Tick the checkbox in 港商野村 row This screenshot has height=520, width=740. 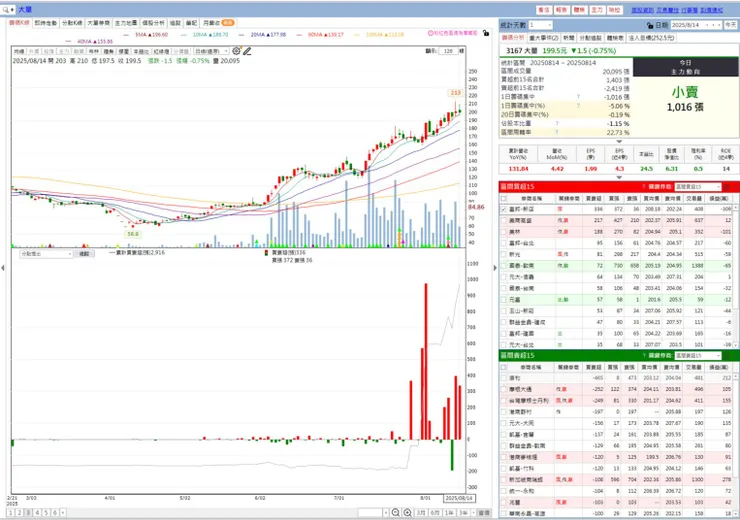[x=504, y=412]
